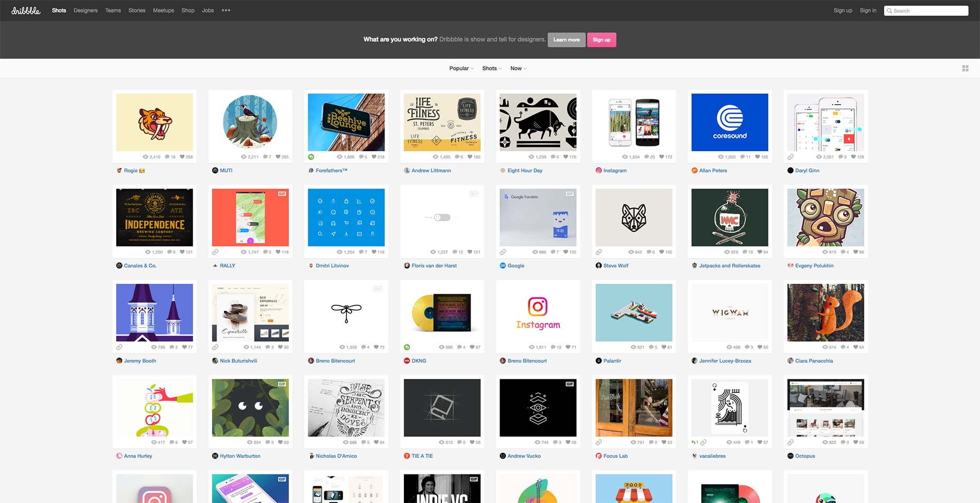
Task: Click the Google avatar icon
Action: pos(503,266)
